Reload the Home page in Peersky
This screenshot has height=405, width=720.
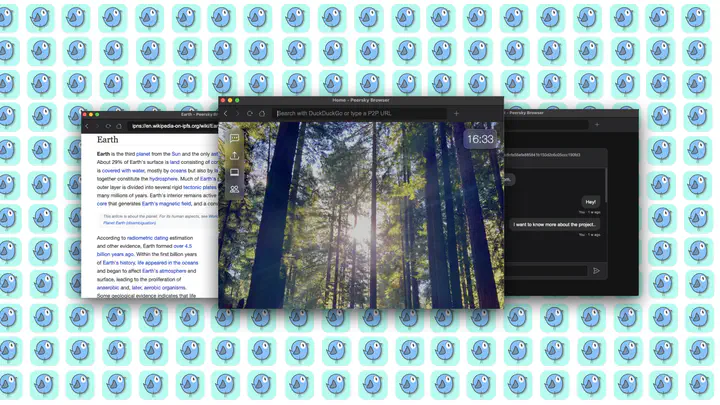[x=250, y=114]
